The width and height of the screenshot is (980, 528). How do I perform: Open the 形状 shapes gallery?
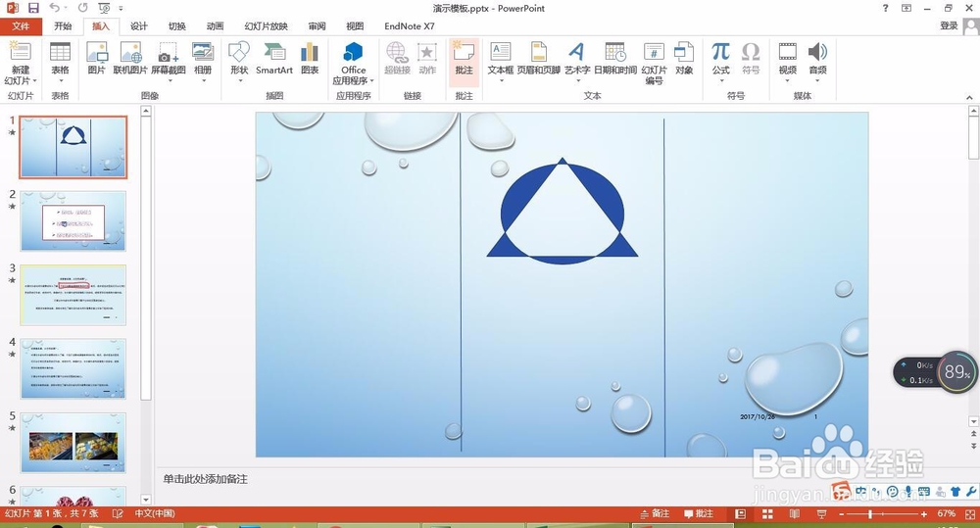coord(239,52)
